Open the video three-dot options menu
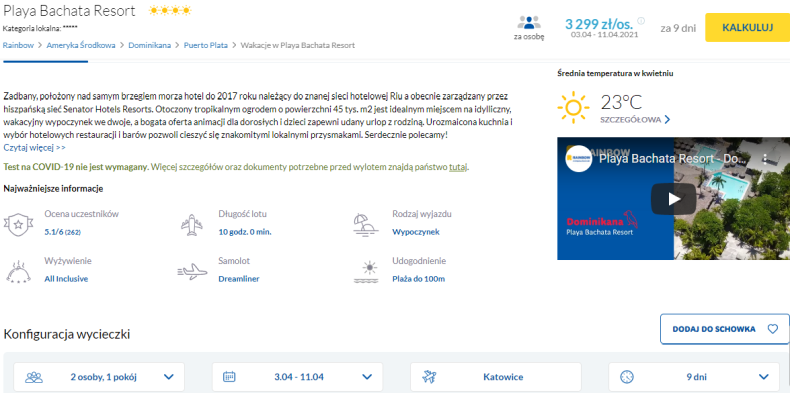 click(765, 159)
